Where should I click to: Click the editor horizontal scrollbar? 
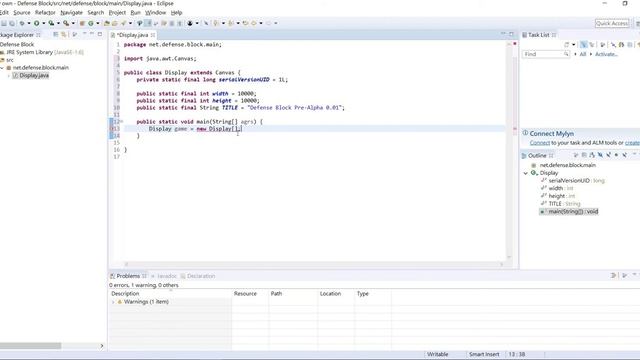click(x=313, y=264)
